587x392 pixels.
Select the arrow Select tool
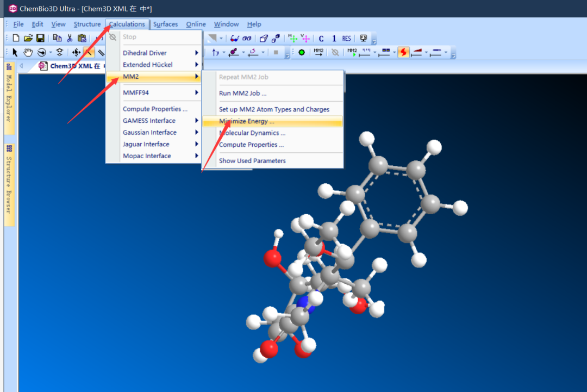click(15, 52)
